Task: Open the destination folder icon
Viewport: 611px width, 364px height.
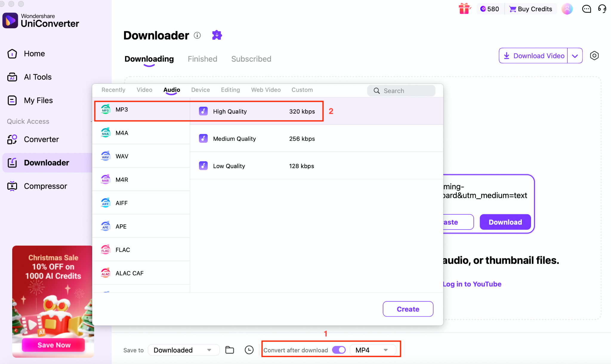Action: click(229, 350)
